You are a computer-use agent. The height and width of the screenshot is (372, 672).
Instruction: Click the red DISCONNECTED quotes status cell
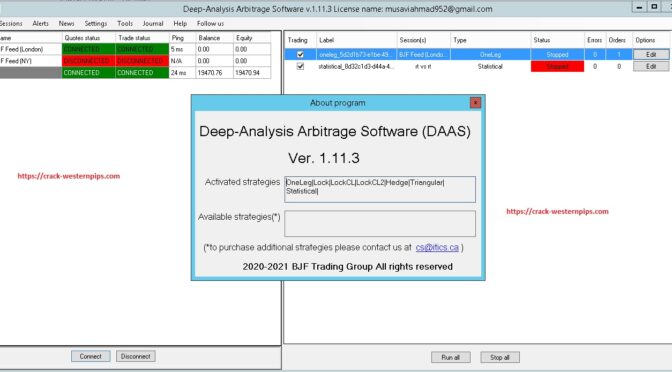coord(89,61)
